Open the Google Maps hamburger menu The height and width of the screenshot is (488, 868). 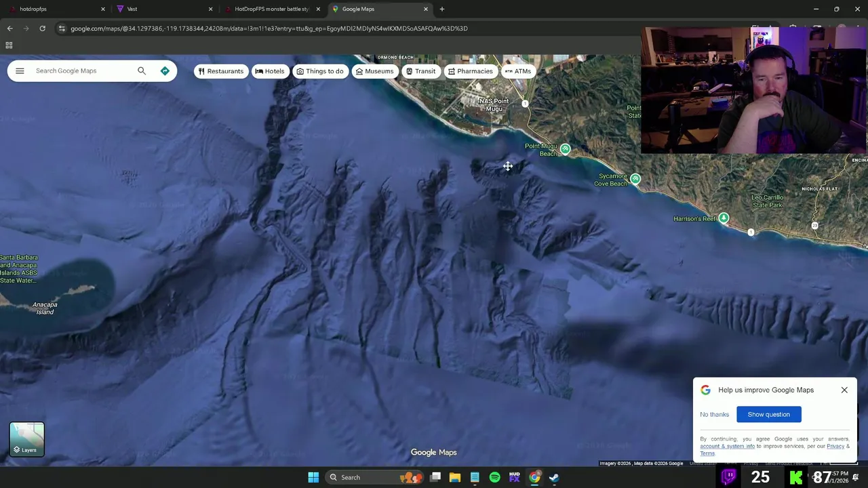pos(20,70)
